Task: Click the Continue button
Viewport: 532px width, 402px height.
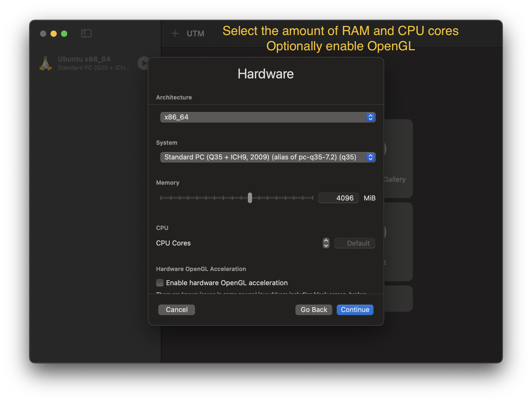Action: point(355,310)
